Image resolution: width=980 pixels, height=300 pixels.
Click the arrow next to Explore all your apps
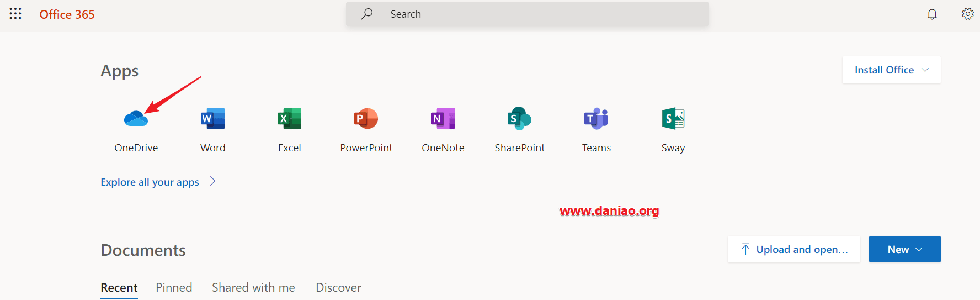[x=210, y=181]
